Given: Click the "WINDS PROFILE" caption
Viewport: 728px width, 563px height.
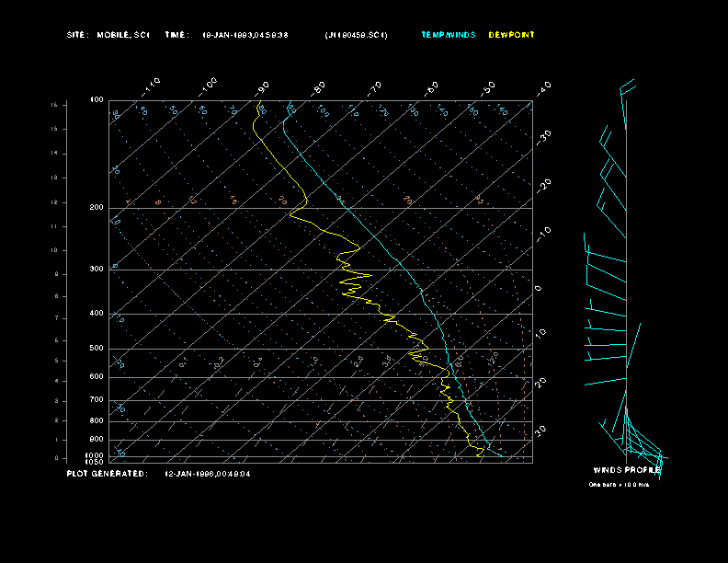Looking at the screenshot, I should point(627,470).
